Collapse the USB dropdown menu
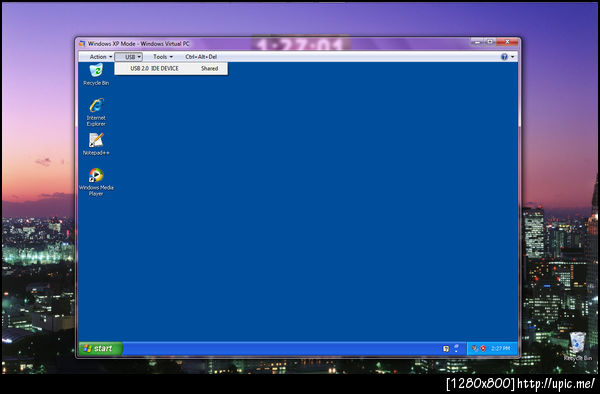The image size is (600, 394). click(x=129, y=57)
